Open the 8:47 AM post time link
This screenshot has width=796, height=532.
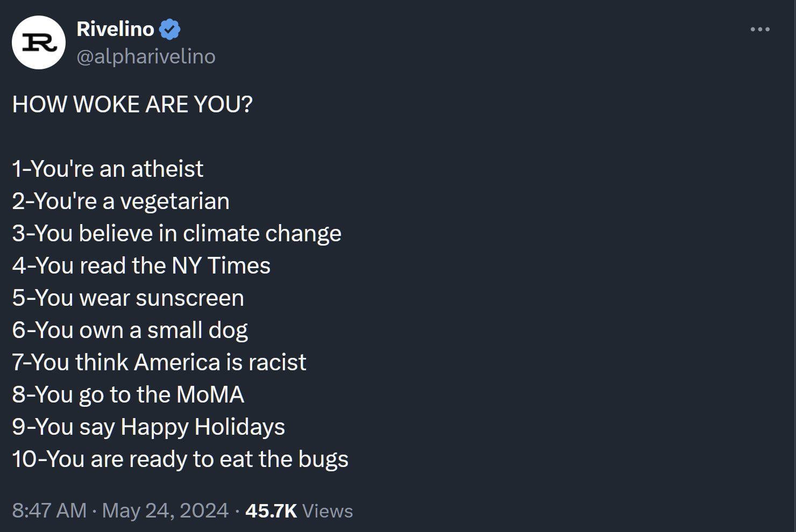[49, 511]
